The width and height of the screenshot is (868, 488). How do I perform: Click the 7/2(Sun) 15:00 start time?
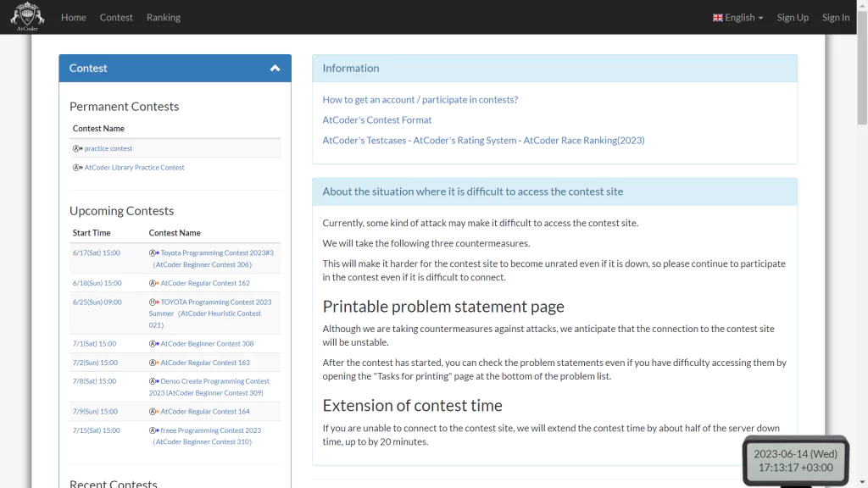(95, 363)
